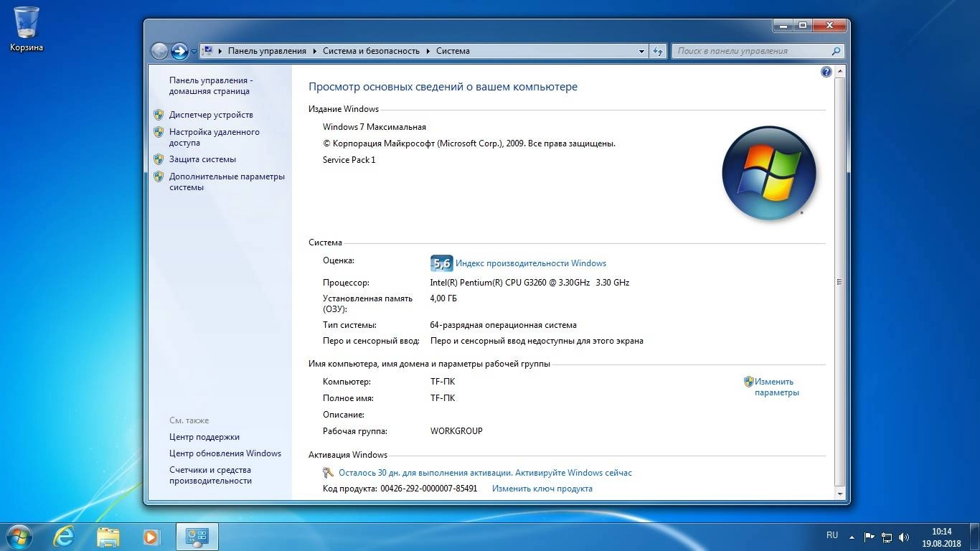Screen dimensions: 980x551
Task: Select 'Система и безопасность' breadcrumb segment
Action: coord(371,51)
